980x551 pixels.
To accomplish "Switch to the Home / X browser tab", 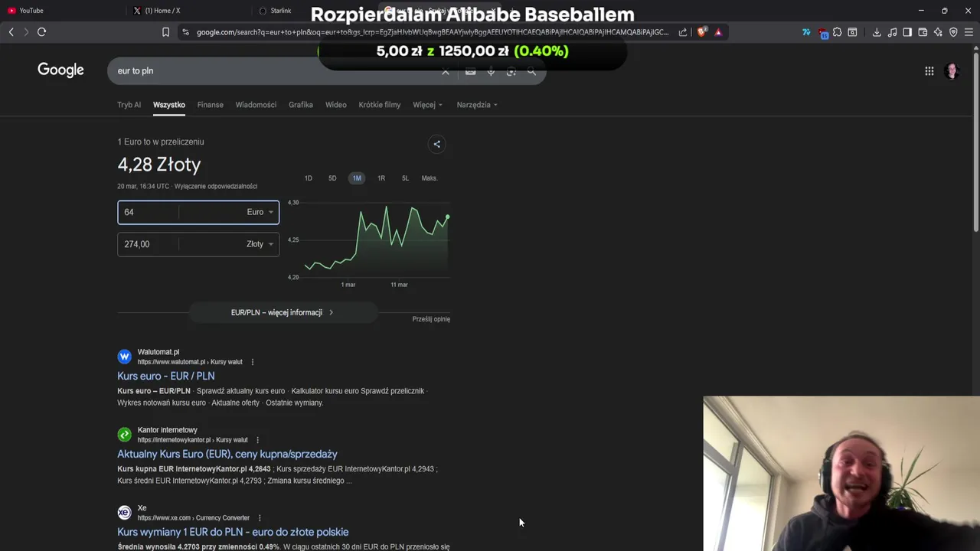I will (x=189, y=11).
